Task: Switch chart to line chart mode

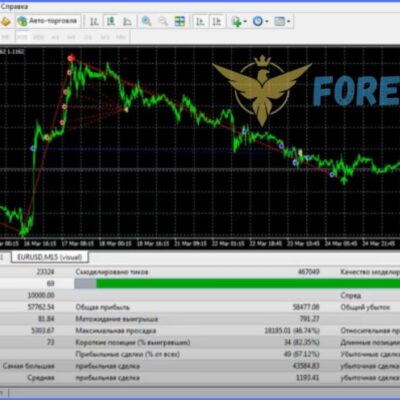Action: (127, 22)
